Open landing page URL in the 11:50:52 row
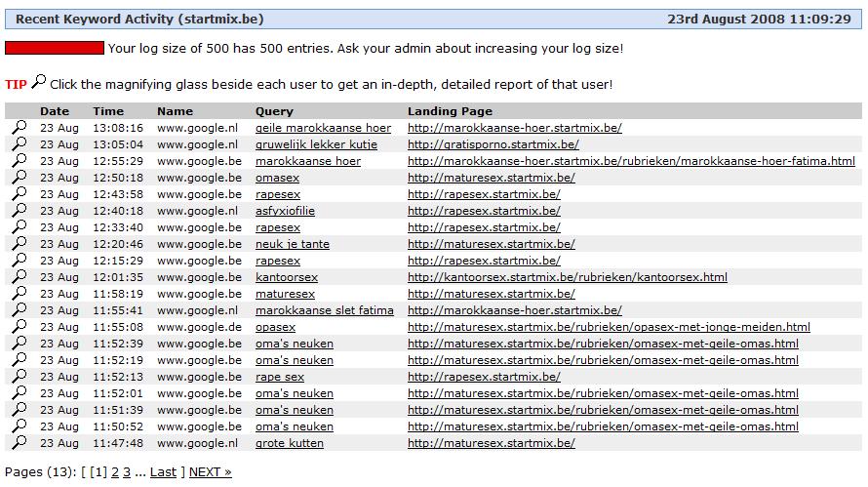868x487 pixels. pyautogui.click(x=603, y=426)
